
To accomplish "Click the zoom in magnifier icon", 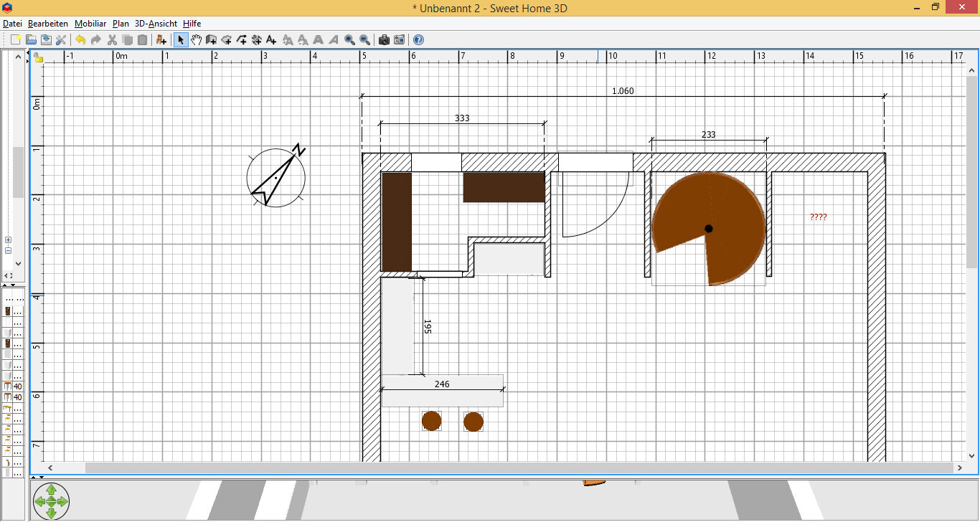I will [x=349, y=40].
